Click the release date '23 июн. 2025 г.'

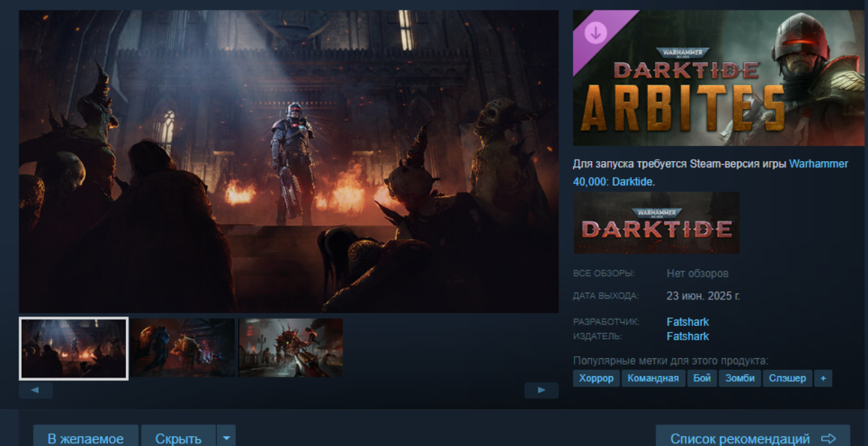tap(703, 295)
